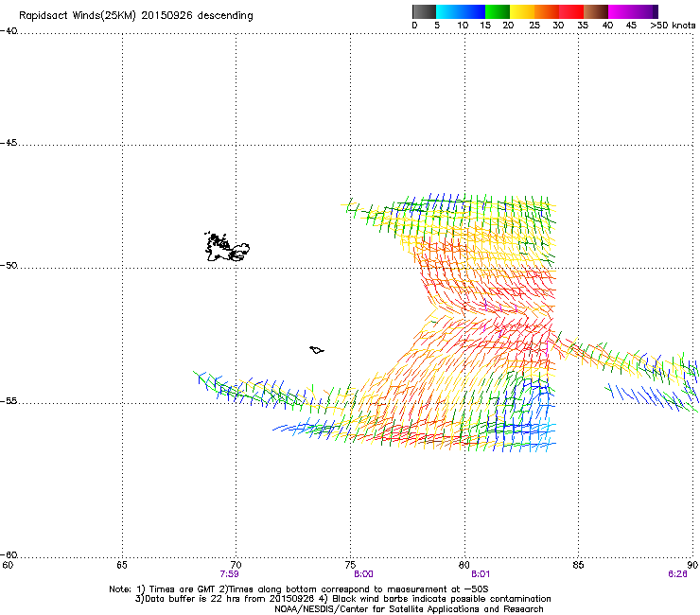The height and width of the screenshot is (615, 700).
Task: Click the cyan segment of the wind speed legend
Action: click(447, 11)
